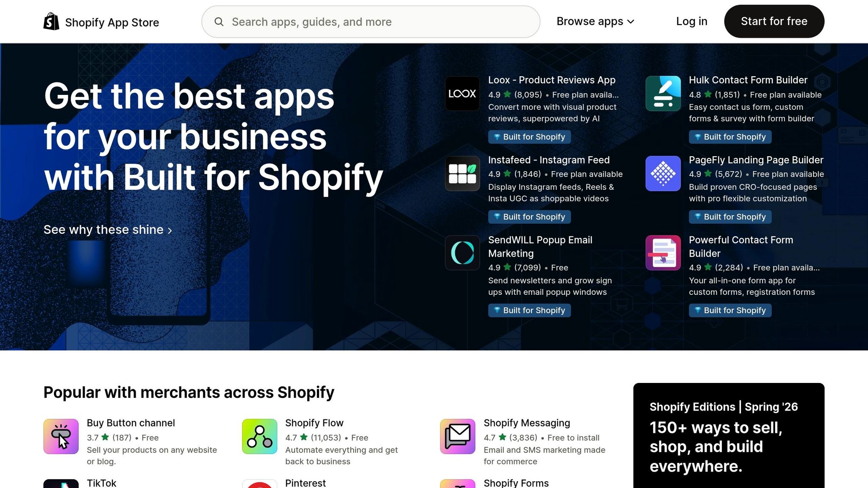Click the star icon in Instafeed rating
Viewport: 868px width, 488px height.
pos(507,174)
